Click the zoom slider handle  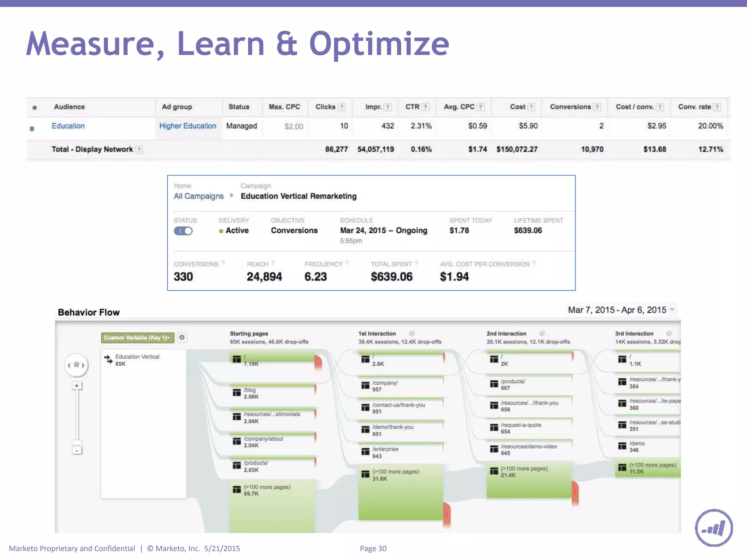[77, 443]
